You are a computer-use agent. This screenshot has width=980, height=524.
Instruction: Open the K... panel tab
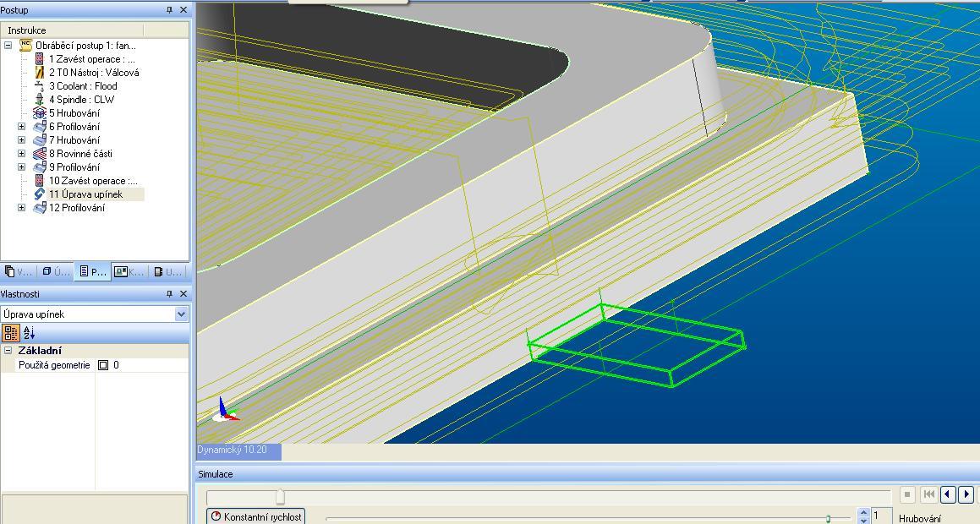[x=129, y=271]
